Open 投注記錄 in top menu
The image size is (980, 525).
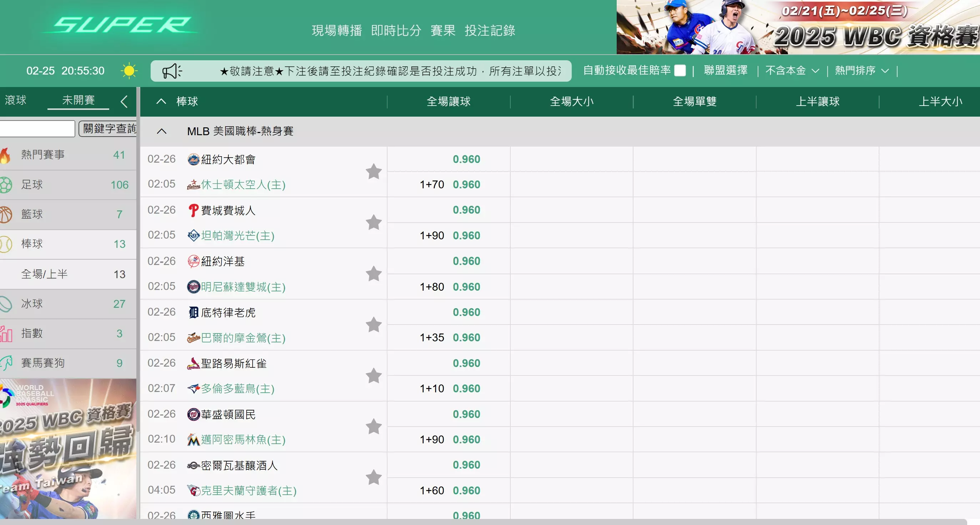490,31
